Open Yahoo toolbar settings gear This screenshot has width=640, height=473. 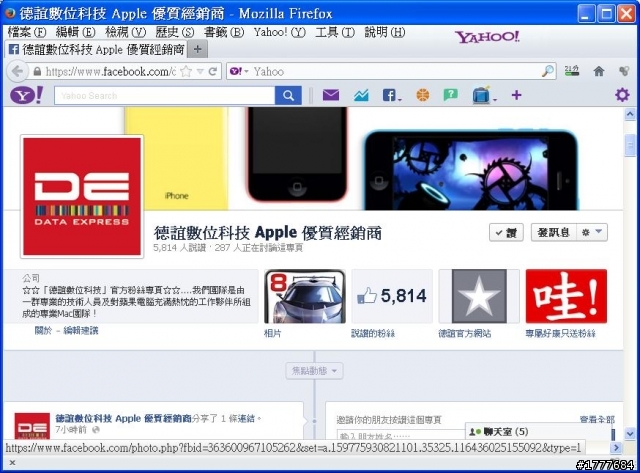tap(622, 95)
